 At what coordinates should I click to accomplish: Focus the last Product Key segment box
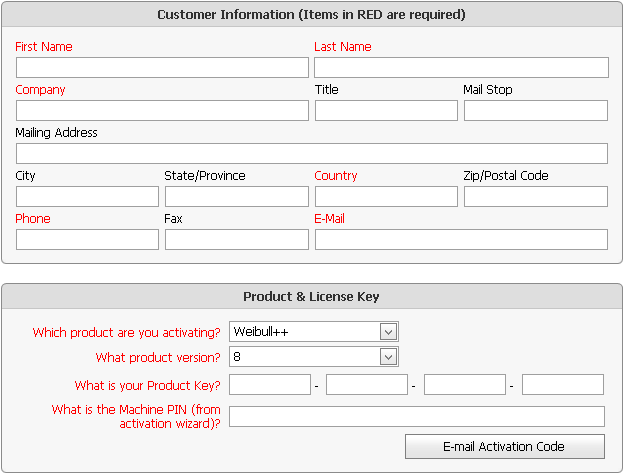(x=563, y=385)
